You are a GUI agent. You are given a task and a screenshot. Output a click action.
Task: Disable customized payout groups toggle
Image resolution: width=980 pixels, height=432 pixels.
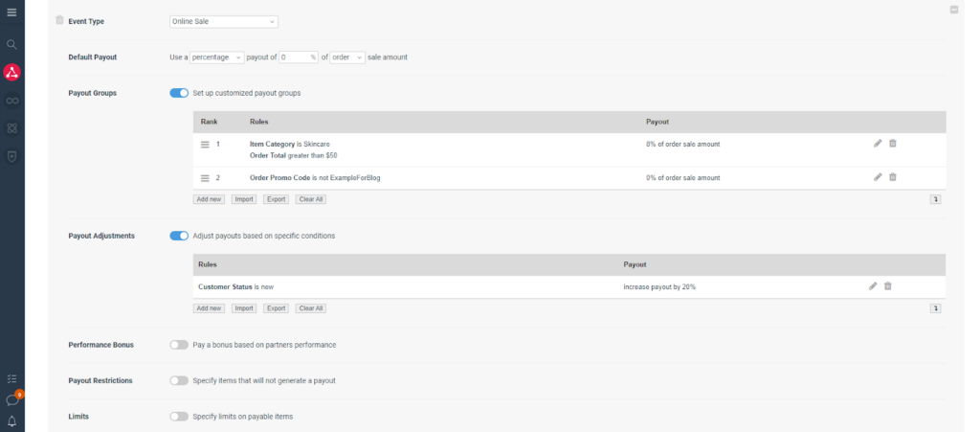179,93
